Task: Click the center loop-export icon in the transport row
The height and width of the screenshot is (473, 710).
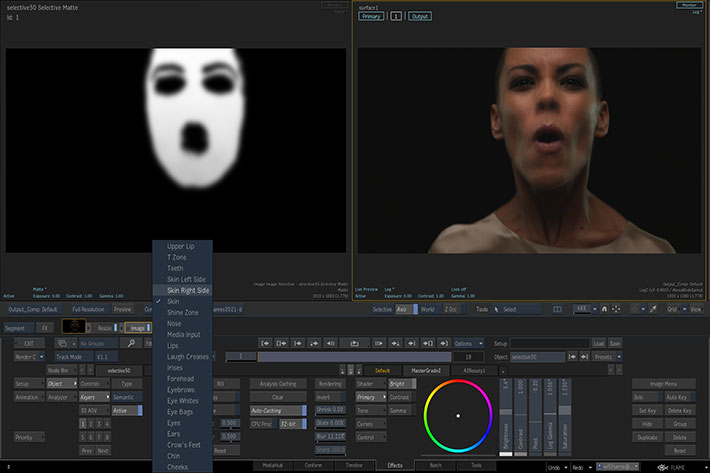Action: pyautogui.click(x=355, y=344)
